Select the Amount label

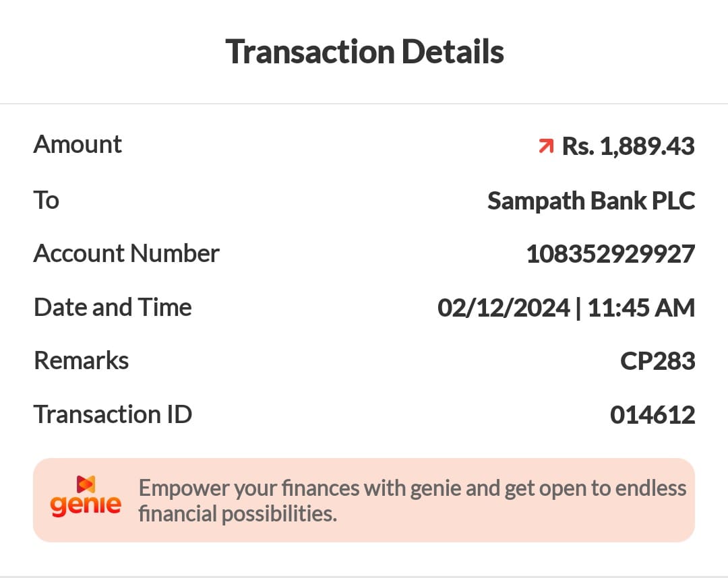coord(78,145)
